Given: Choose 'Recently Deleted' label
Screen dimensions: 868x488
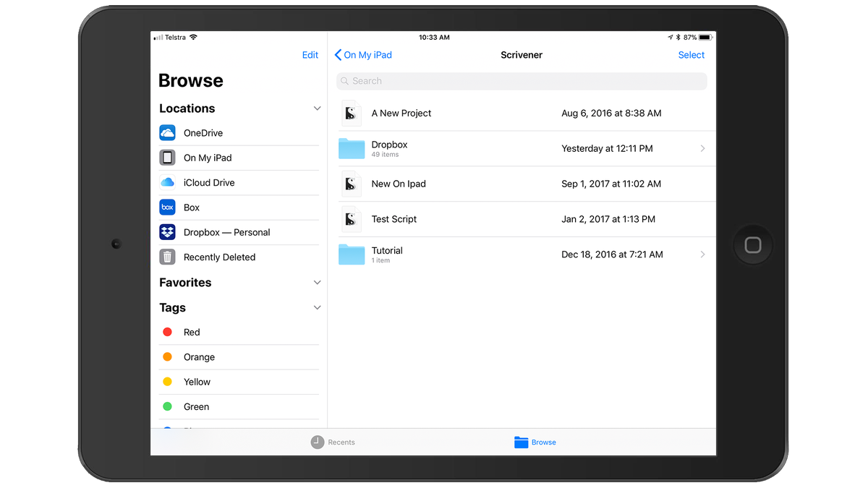Looking at the screenshot, I should click(x=219, y=257).
